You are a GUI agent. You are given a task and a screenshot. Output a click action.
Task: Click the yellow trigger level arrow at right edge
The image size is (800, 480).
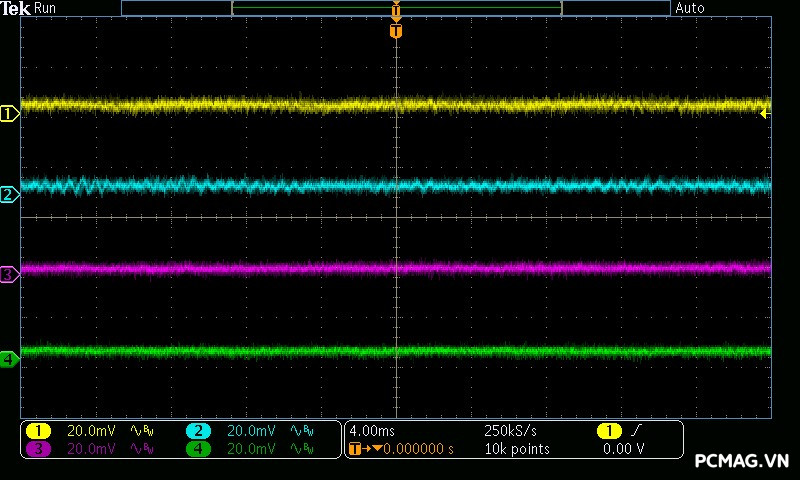765,113
